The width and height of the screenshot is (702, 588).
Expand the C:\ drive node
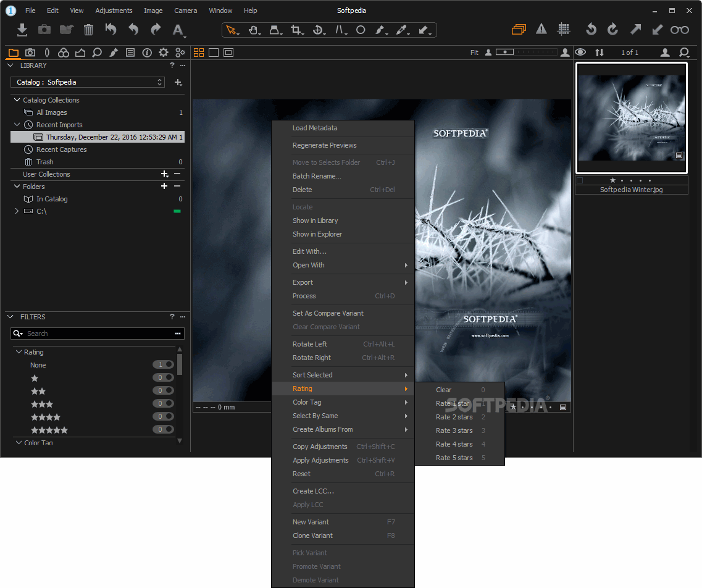17,211
